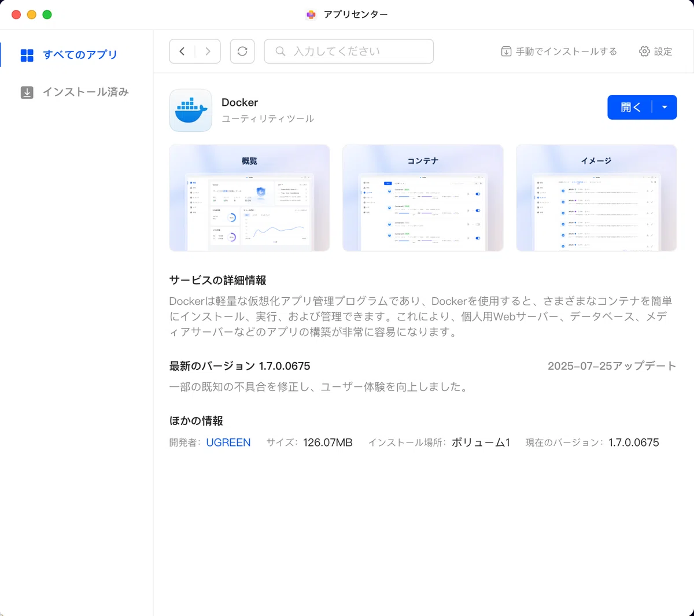The image size is (694, 616).
Task: Click the インストール済み download icon
Action: (27, 93)
